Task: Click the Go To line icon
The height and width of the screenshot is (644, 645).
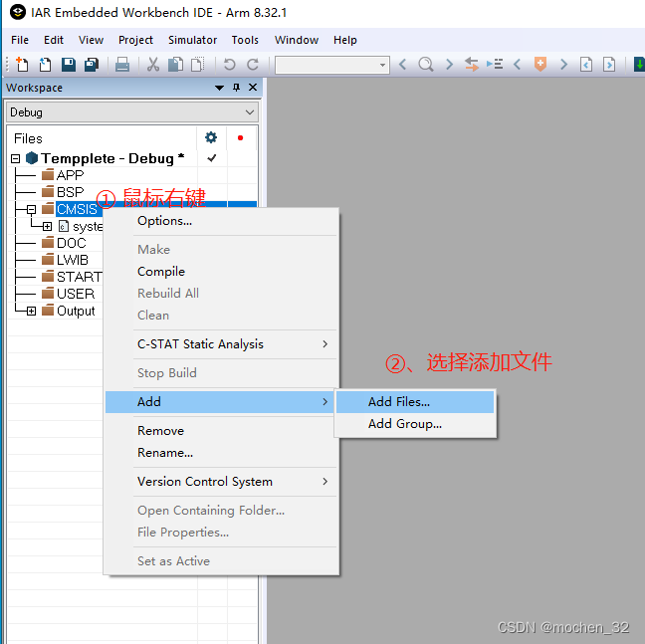Action: click(x=495, y=64)
